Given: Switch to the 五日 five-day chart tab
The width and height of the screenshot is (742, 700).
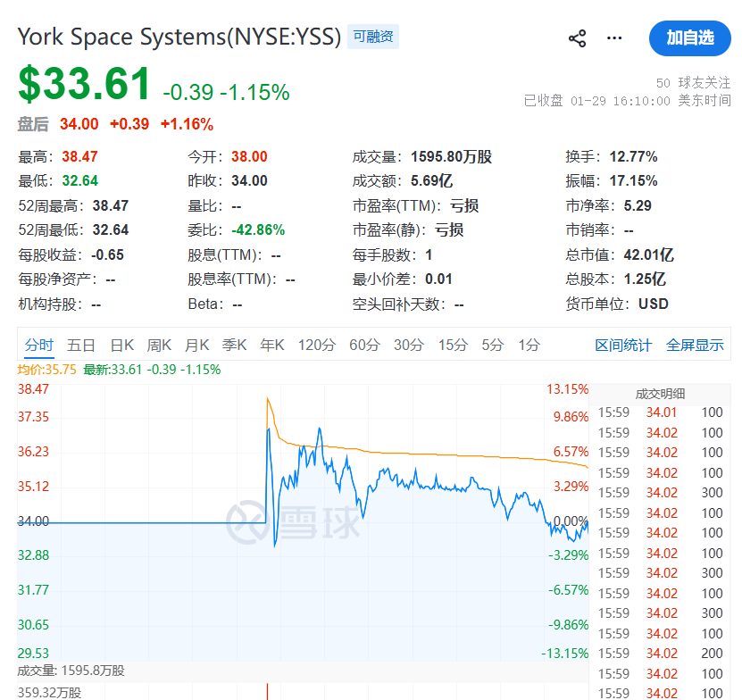Looking at the screenshot, I should (81, 345).
